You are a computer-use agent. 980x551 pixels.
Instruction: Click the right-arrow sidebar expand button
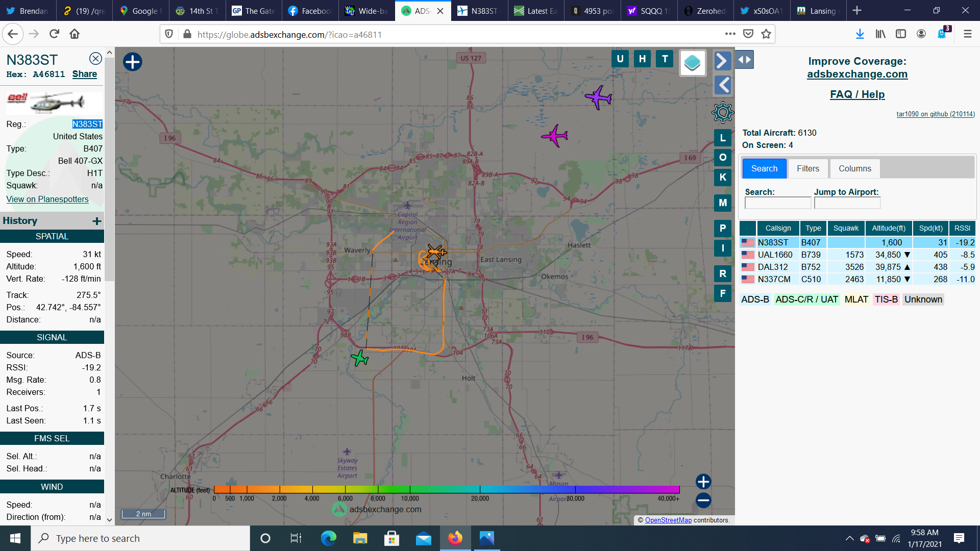722,61
